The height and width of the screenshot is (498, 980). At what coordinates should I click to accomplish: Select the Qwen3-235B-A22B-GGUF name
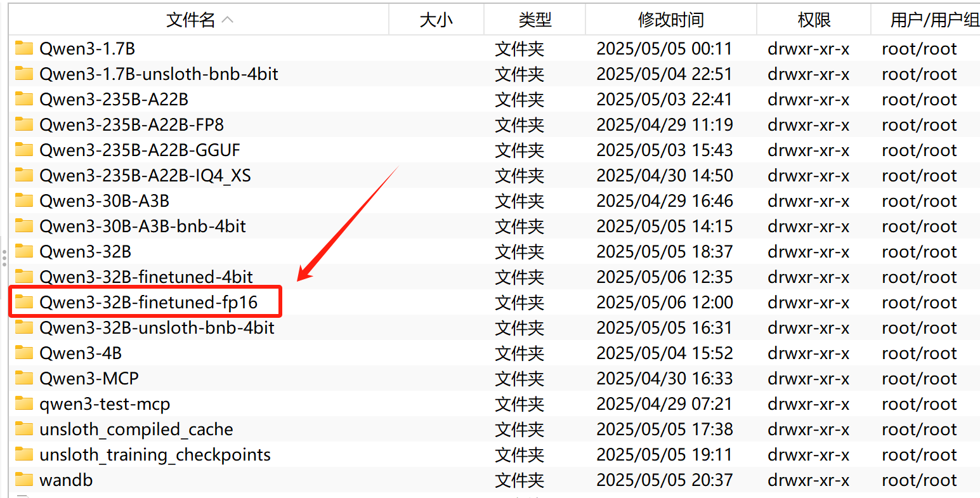tap(140, 150)
